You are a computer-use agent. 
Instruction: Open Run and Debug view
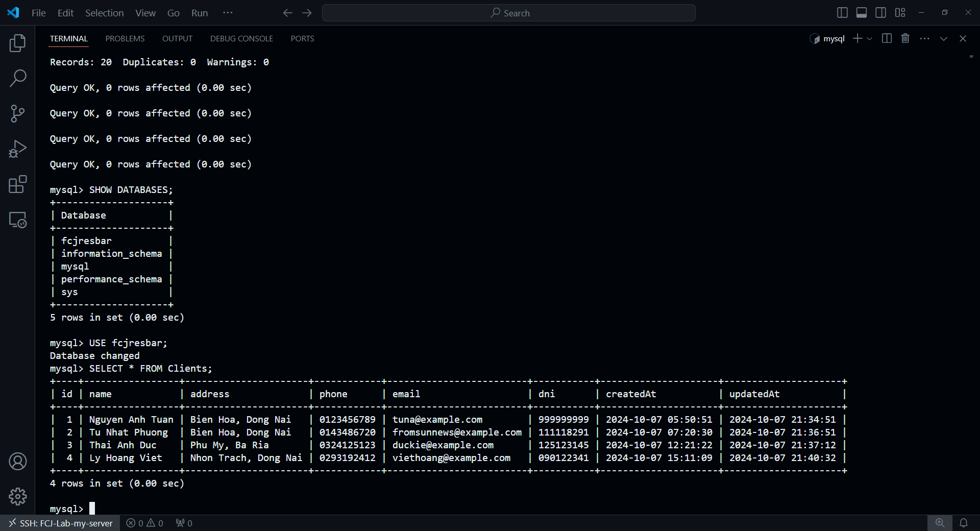17,149
